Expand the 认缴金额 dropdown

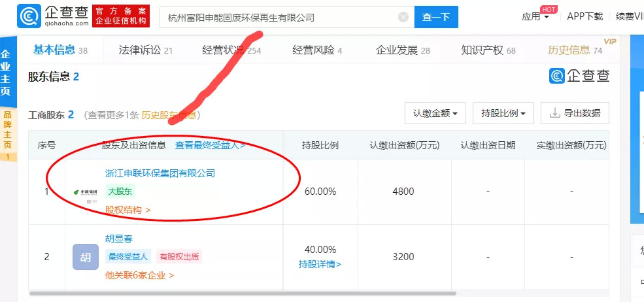point(435,113)
